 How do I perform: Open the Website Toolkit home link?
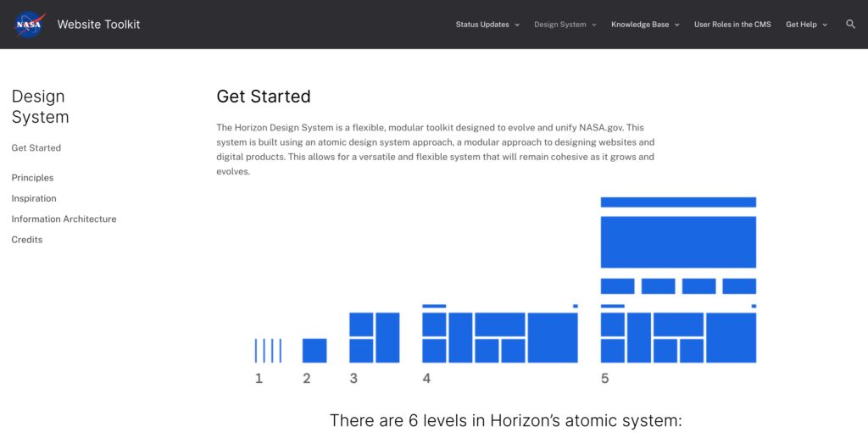point(98,25)
